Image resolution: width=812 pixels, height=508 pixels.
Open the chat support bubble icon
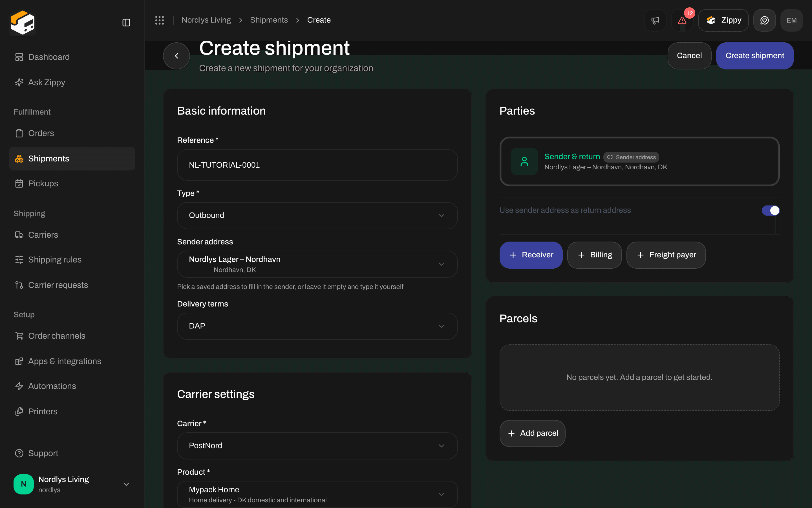[764, 20]
